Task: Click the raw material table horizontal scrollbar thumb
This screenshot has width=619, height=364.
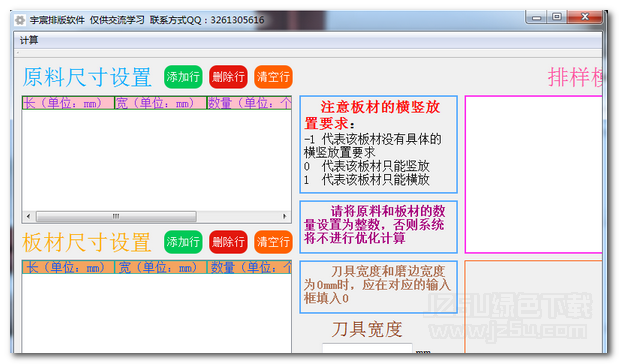Action: click(x=116, y=216)
